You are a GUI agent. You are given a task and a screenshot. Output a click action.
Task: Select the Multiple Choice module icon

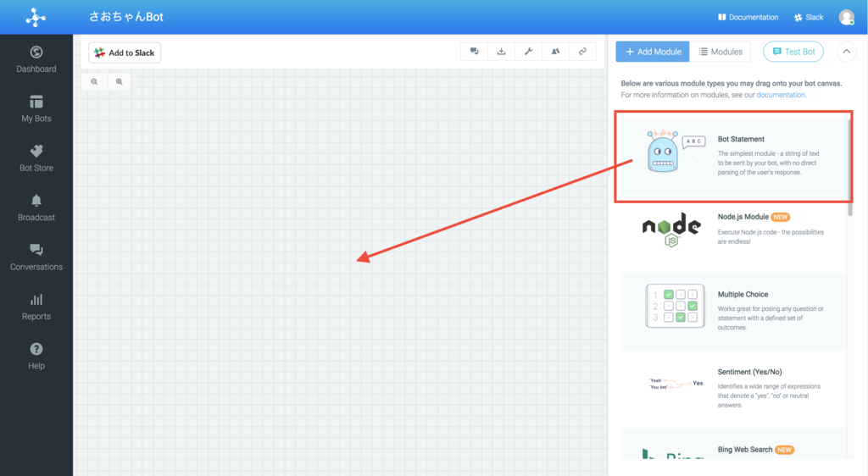(675, 306)
